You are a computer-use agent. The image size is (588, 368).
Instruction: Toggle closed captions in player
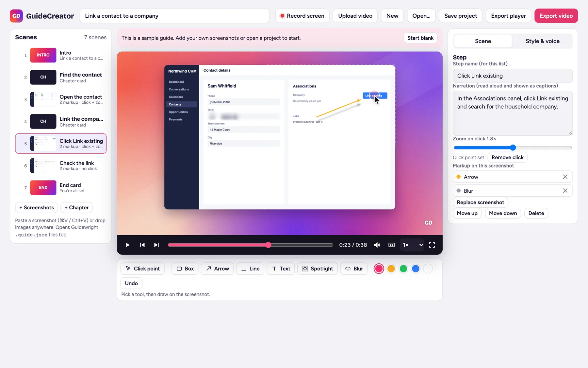click(x=391, y=245)
